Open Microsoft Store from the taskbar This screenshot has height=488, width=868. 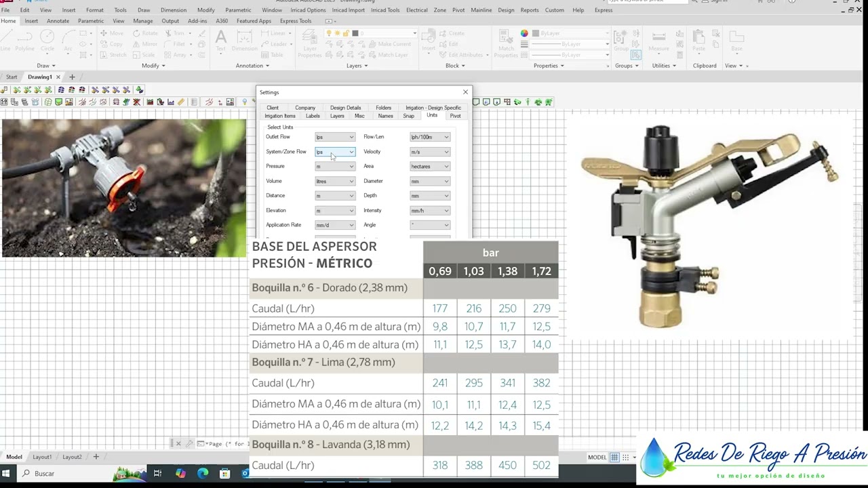click(x=226, y=473)
